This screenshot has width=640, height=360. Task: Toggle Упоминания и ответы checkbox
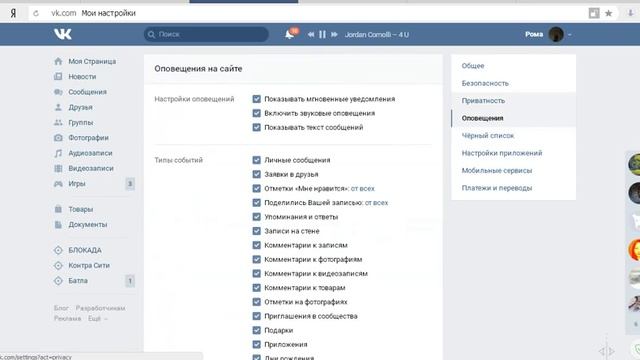(x=256, y=217)
